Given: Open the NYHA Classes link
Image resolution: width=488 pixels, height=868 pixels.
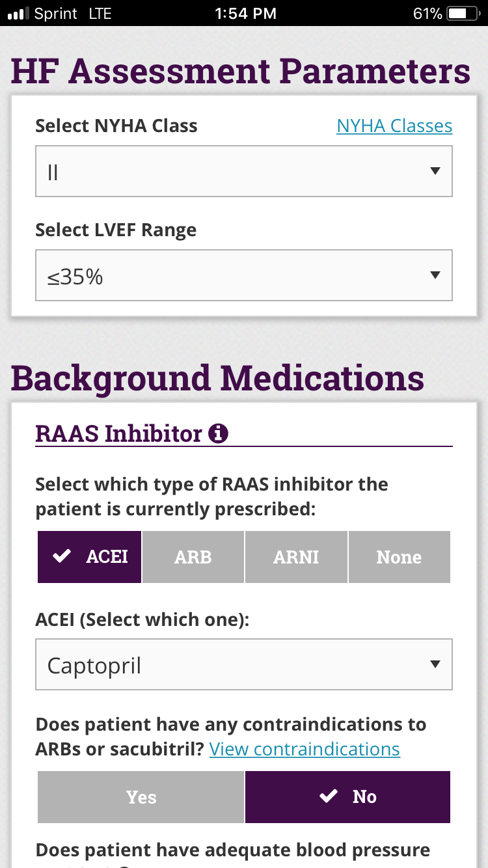Looking at the screenshot, I should point(394,126).
